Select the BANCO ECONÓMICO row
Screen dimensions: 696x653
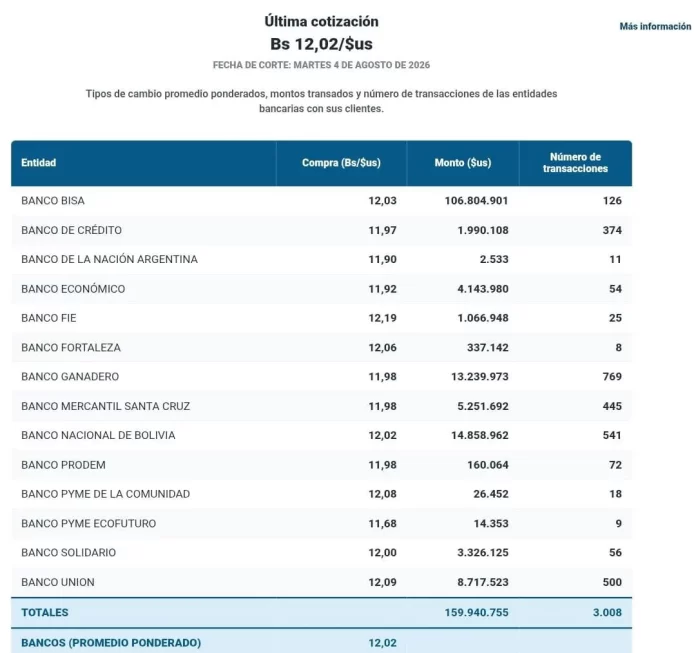pyautogui.click(x=321, y=289)
